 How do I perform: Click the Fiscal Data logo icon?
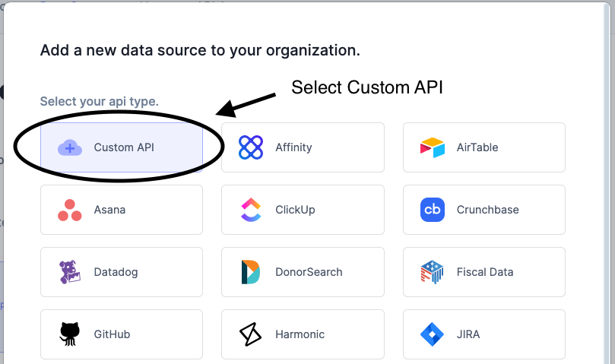(432, 272)
